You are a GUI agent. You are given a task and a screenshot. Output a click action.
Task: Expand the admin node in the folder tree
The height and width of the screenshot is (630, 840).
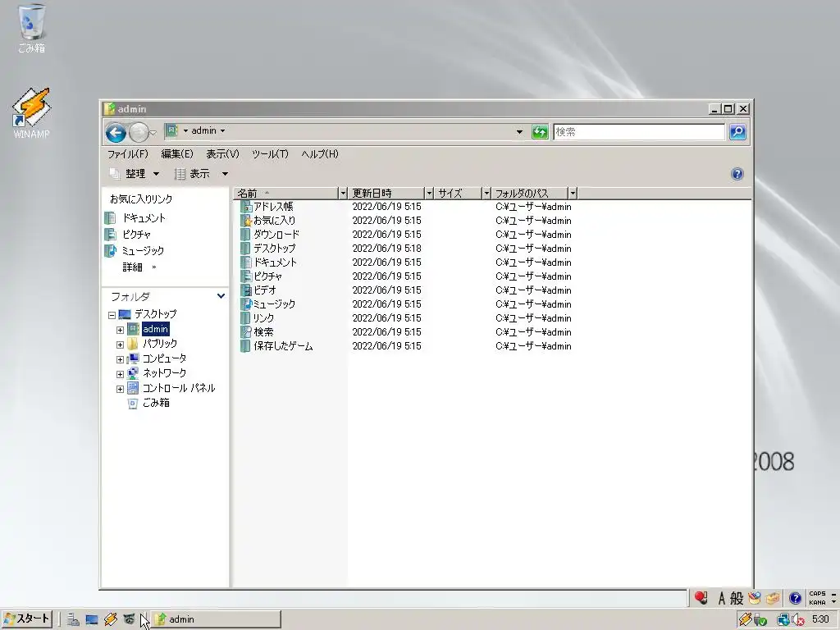click(x=120, y=330)
